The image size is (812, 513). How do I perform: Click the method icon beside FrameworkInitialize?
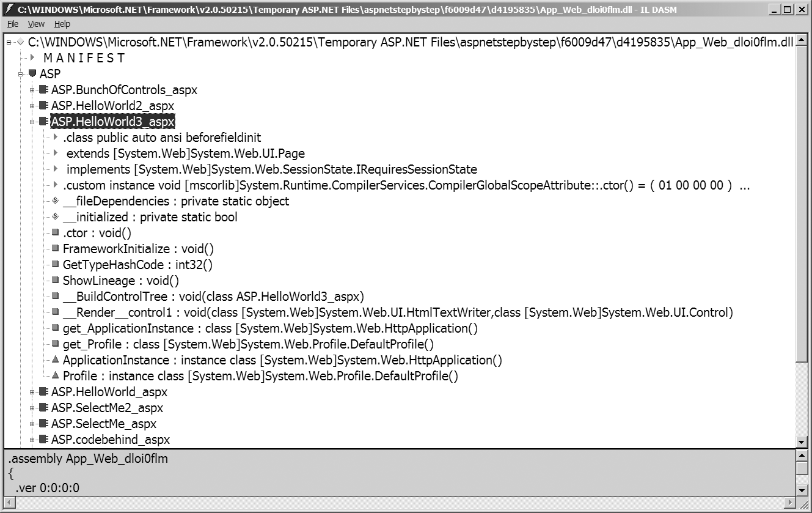56,249
